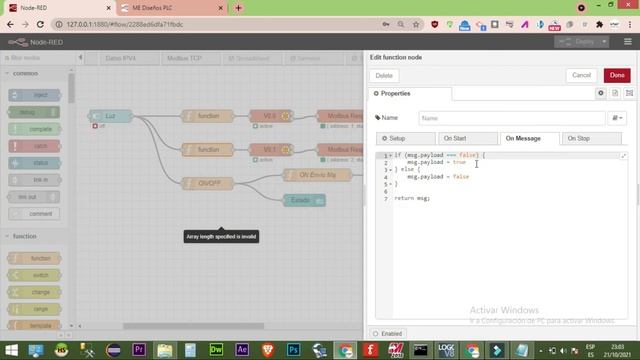Screen dimensions: 640x360
Task: Open a new browser tab
Action: click(x=238, y=8)
